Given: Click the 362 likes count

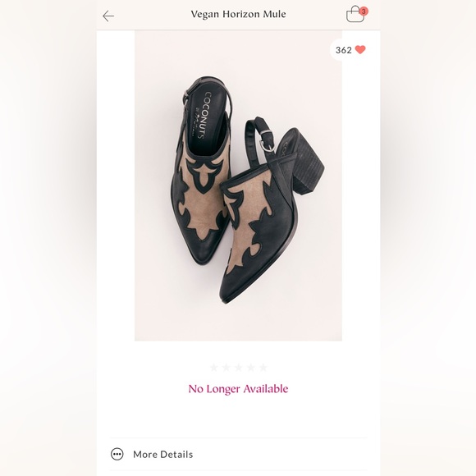Looking at the screenshot, I should pyautogui.click(x=343, y=50).
